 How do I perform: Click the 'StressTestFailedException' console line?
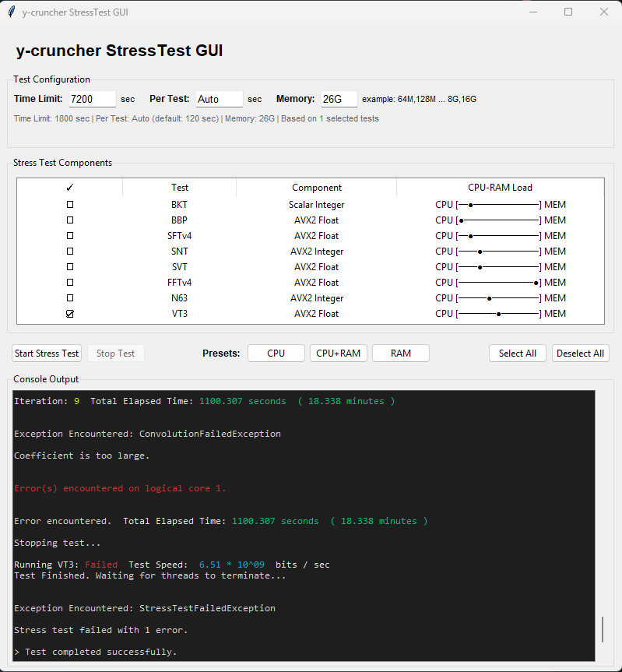coord(145,608)
